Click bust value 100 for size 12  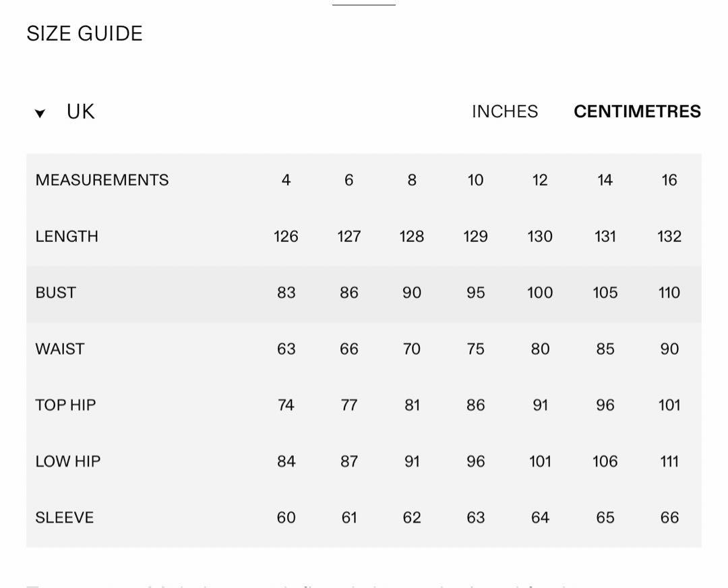[x=539, y=293]
